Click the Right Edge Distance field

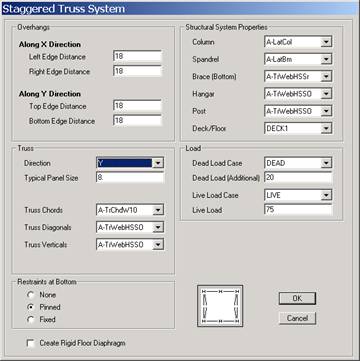[x=137, y=71]
